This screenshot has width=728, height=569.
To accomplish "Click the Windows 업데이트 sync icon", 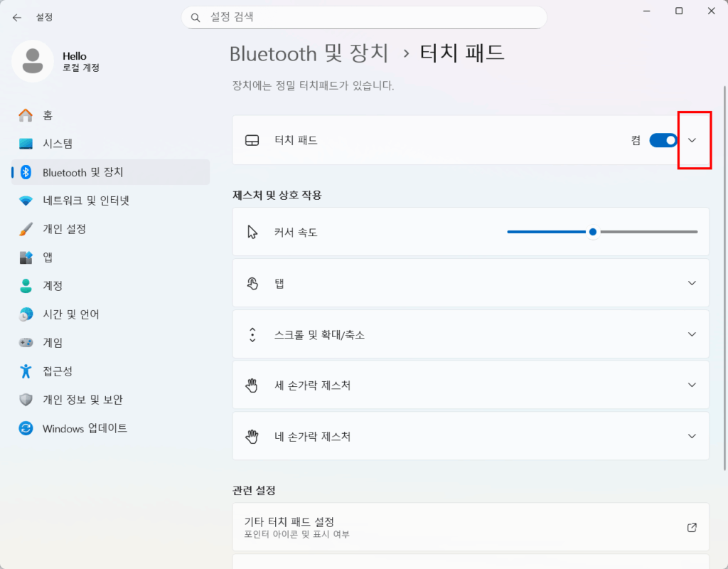I will [26, 428].
